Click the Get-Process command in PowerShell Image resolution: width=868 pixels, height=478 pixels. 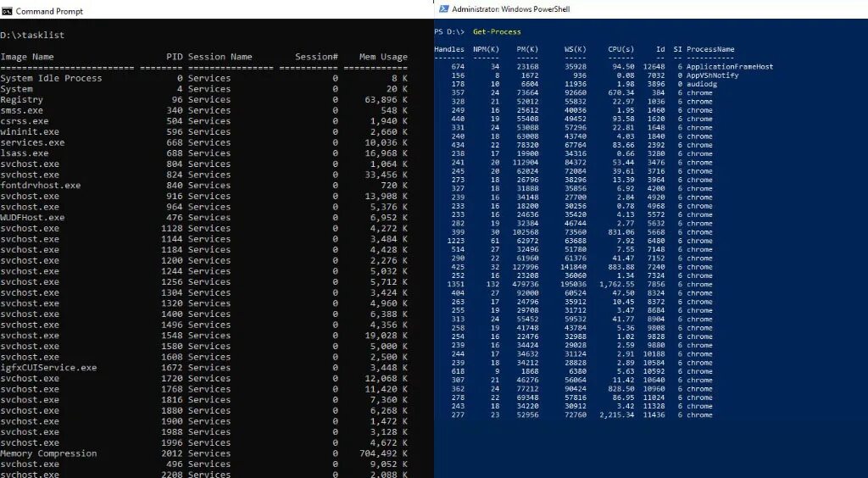497,31
